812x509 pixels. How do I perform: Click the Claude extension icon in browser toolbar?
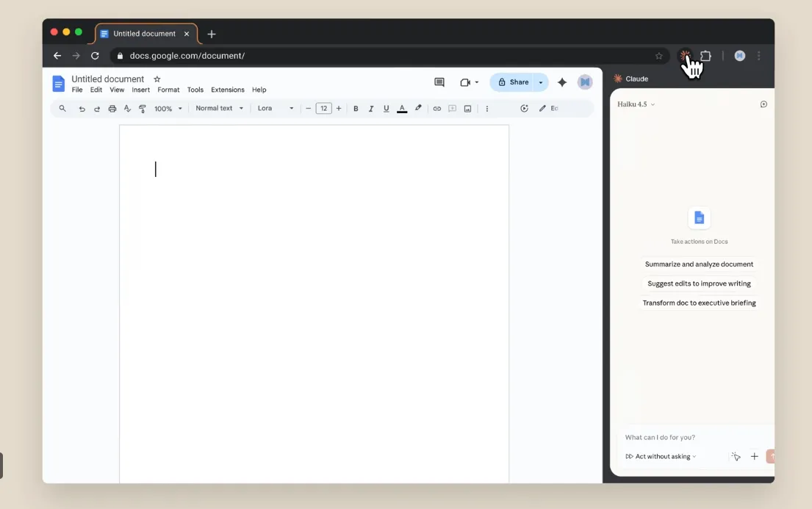click(685, 55)
